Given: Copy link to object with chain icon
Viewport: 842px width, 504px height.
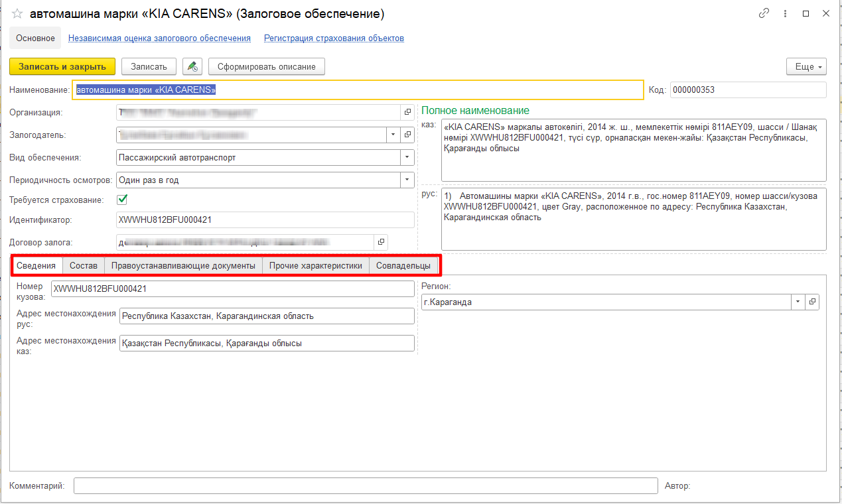Looking at the screenshot, I should pos(764,14).
